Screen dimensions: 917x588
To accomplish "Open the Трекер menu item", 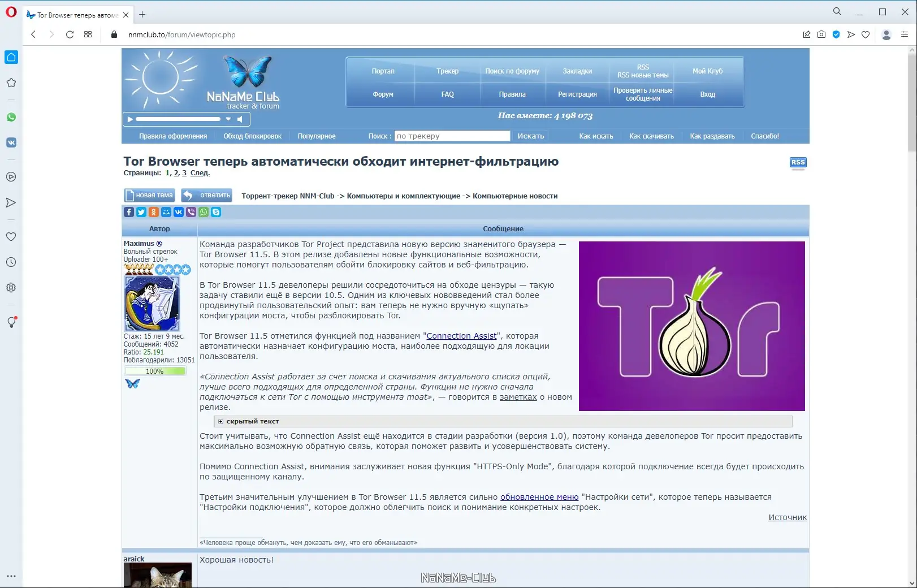I will click(447, 71).
